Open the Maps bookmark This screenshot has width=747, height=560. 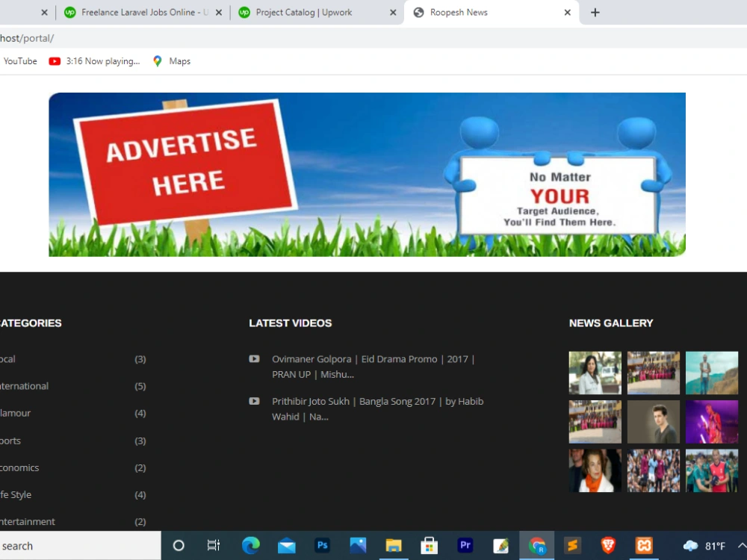pos(172,61)
